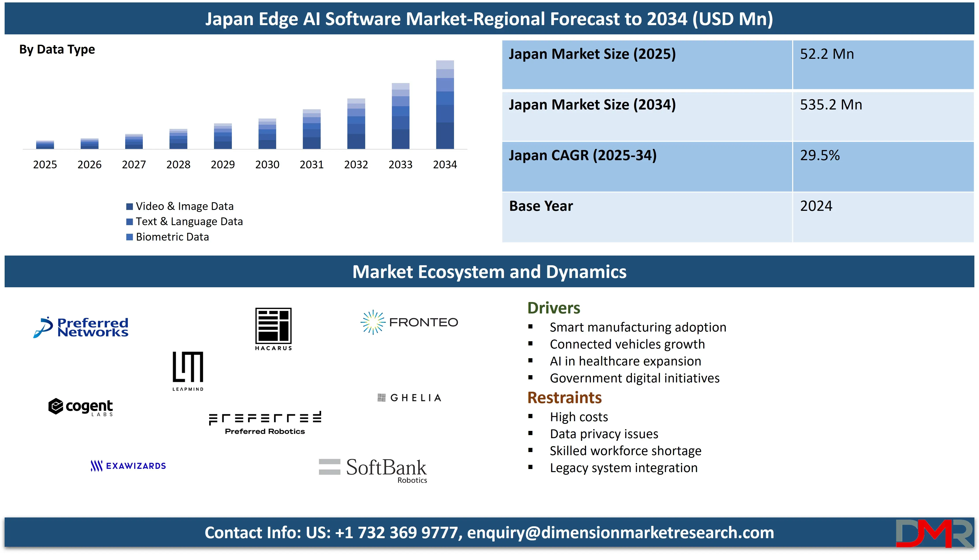The width and height of the screenshot is (979, 560).
Task: Click 'Smart manufacturing adoption' bullet
Action: click(x=638, y=327)
